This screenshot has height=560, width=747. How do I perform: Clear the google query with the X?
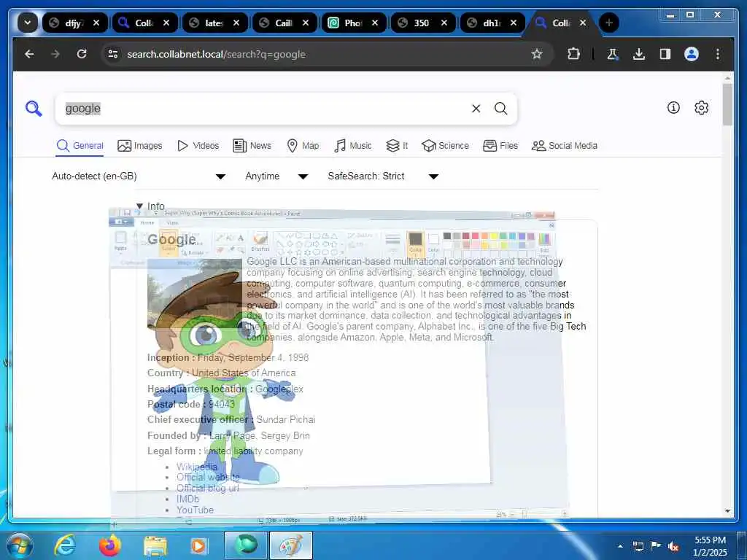(x=476, y=109)
